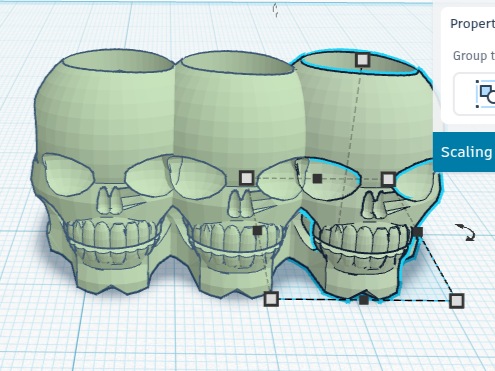495x371 pixels.
Task: Select the bottom-right white corner scaling handle
Action: (456, 301)
